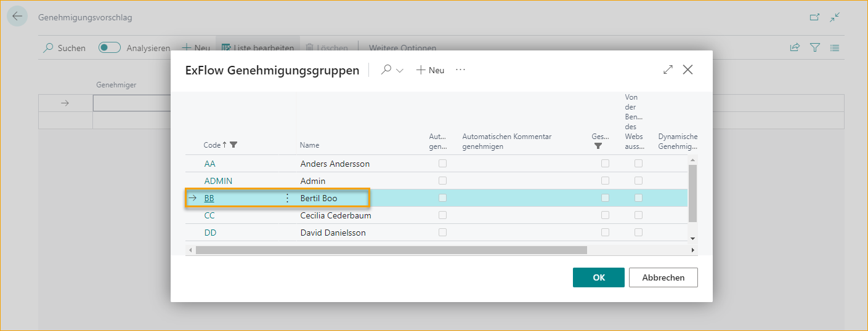Viewport: 868px width, 331px height.
Task: Click the Name column header
Action: (309, 145)
